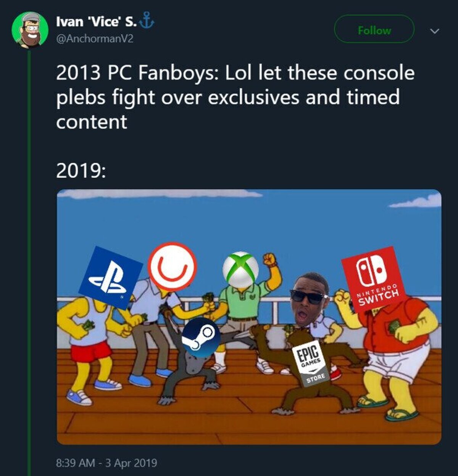Viewport: 458px width, 476px height.
Task: Click the "2019:" line of the tweet
Action: click(x=81, y=171)
